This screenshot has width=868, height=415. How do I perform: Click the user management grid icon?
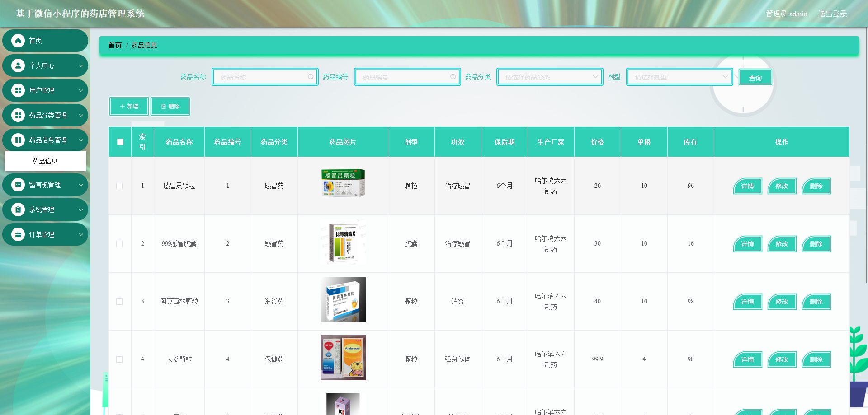[18, 90]
